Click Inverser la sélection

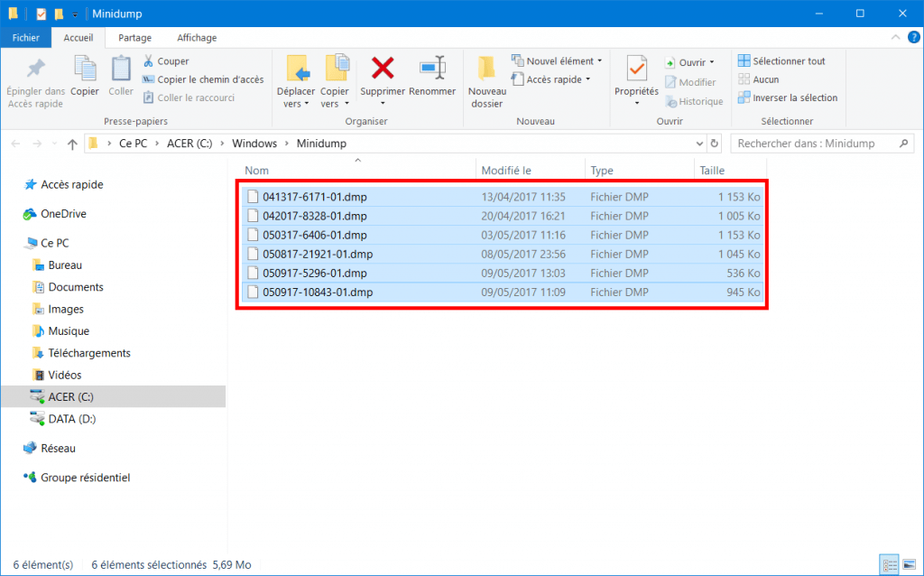(788, 98)
